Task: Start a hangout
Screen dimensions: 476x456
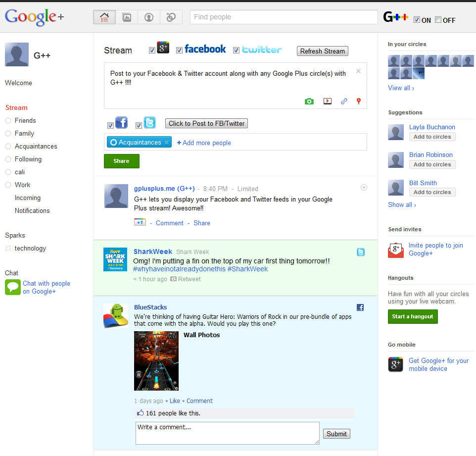Action: pos(413,316)
